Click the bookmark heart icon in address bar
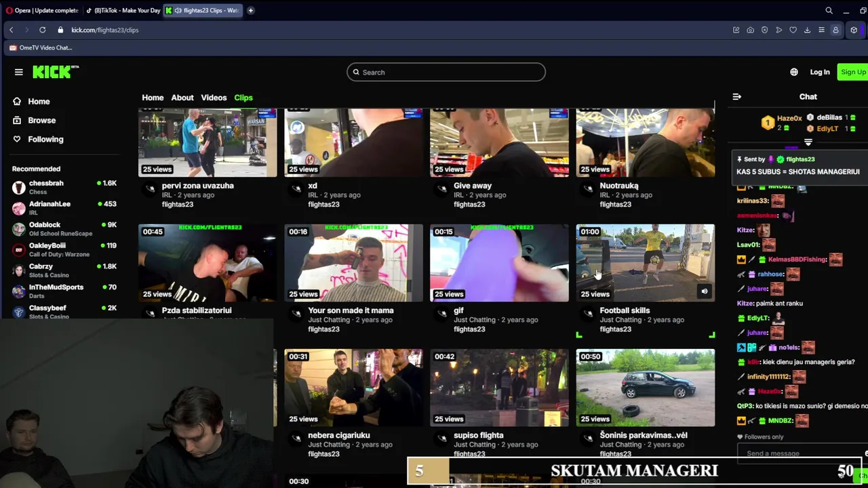The image size is (868, 488). pos(793,30)
